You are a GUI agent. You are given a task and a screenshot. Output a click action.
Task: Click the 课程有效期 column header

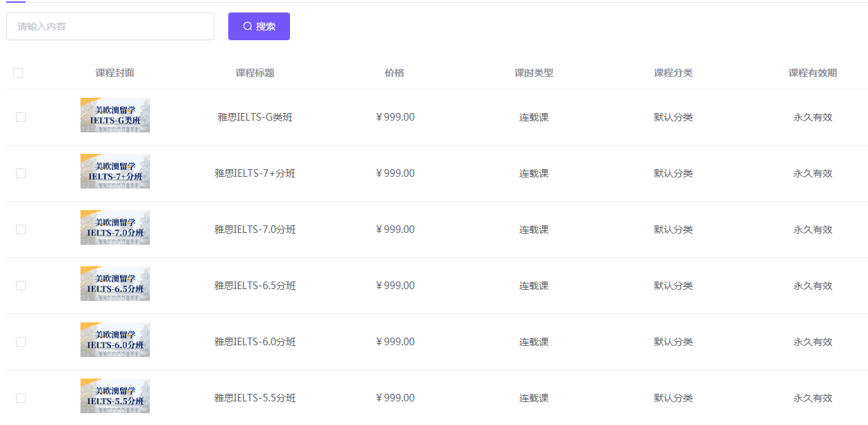coord(812,73)
